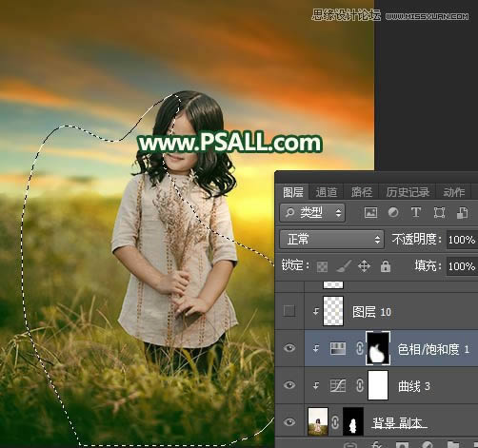Screen dimensions: 478x448
Task: Switch to the 图层 tab
Action: [x=292, y=192]
